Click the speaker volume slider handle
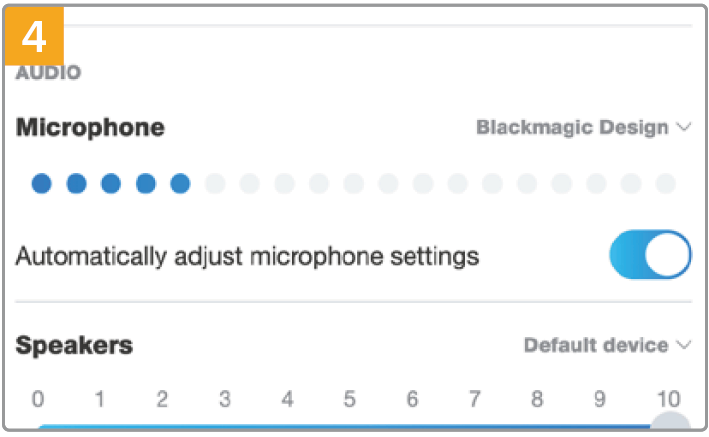The width and height of the screenshot is (709, 437). [x=672, y=424]
